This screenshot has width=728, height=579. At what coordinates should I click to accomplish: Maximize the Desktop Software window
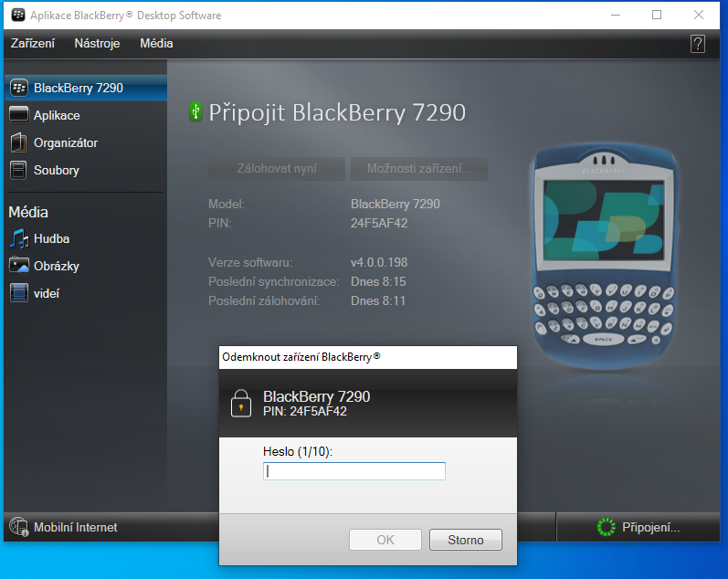click(657, 15)
